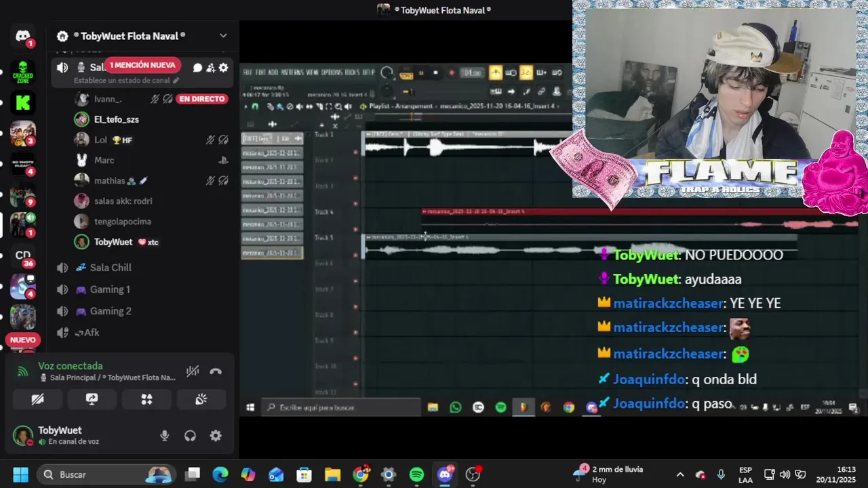Open the FL Studio HELP menu

pos(368,73)
